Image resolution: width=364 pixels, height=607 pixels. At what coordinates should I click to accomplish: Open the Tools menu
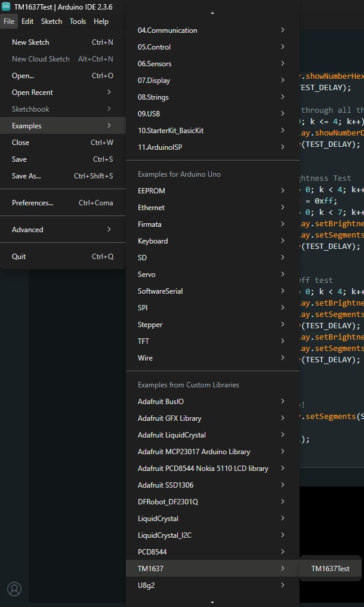78,21
